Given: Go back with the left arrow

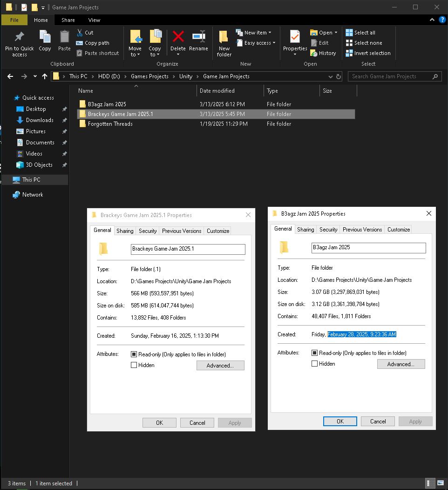Looking at the screenshot, I should click(x=10, y=76).
